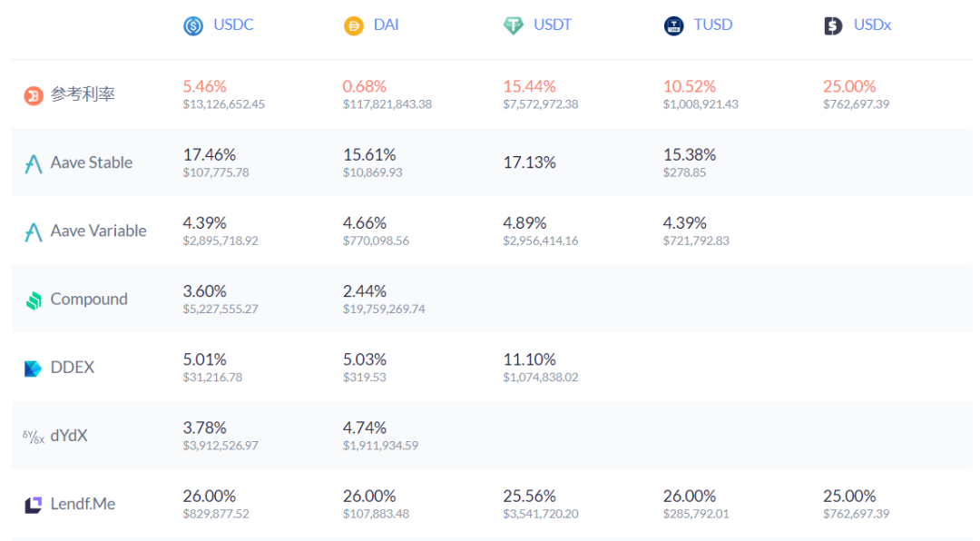Open the DAI column header link
980x541 pixels.
(x=386, y=25)
